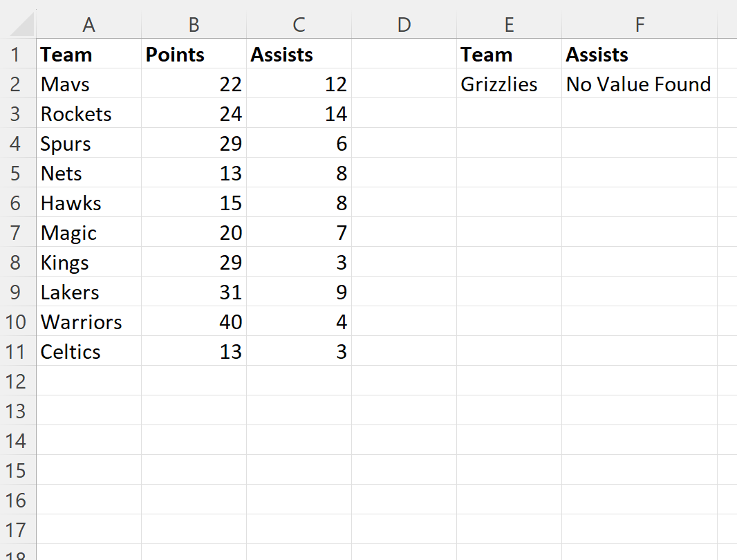Select Assists header in column C
This screenshot has width=737, height=560.
click(x=299, y=54)
